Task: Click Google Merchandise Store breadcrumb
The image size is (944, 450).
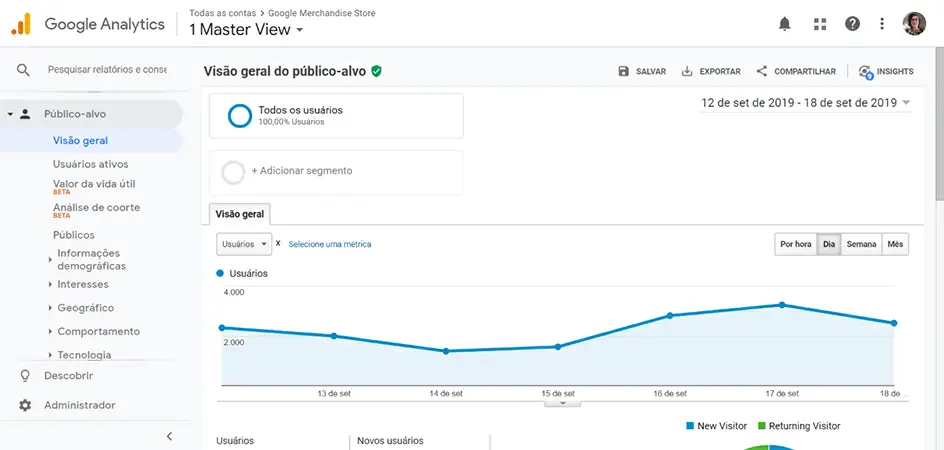Action: tap(321, 13)
